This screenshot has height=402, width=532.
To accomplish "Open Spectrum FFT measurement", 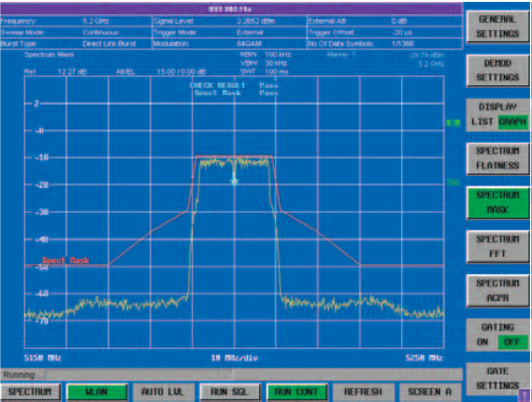I will coord(498,246).
